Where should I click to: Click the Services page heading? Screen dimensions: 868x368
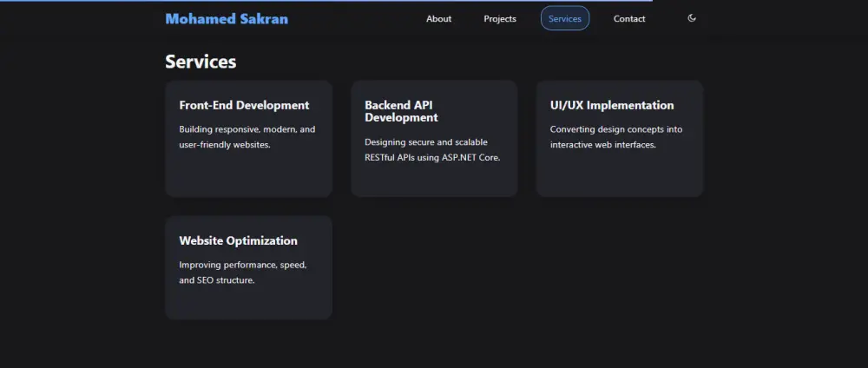pyautogui.click(x=201, y=62)
